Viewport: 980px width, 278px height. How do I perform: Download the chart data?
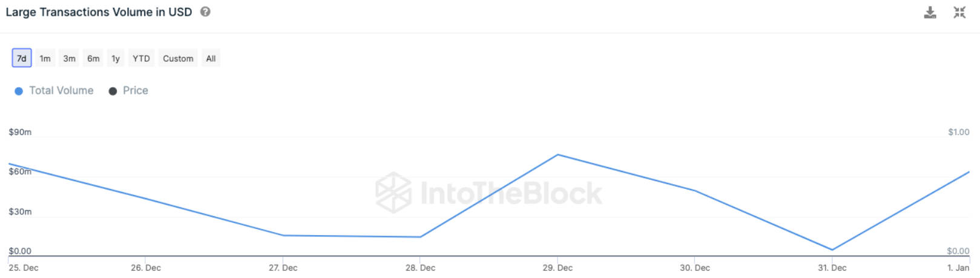[x=930, y=12]
